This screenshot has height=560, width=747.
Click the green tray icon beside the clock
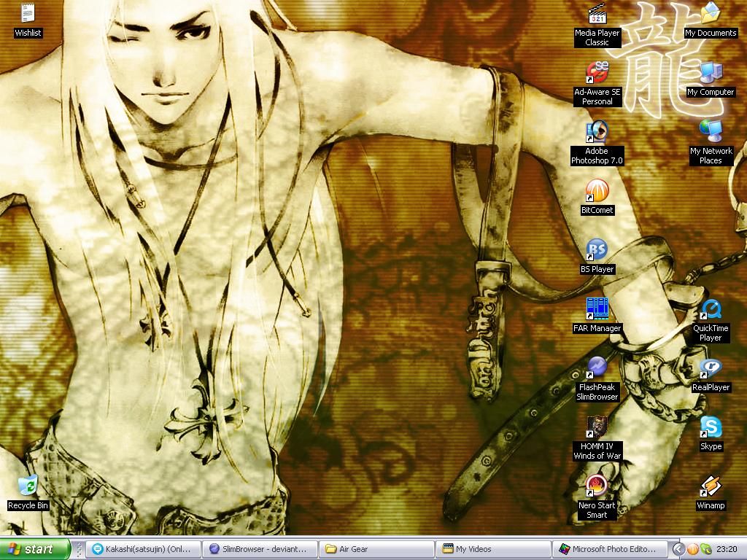(705, 550)
